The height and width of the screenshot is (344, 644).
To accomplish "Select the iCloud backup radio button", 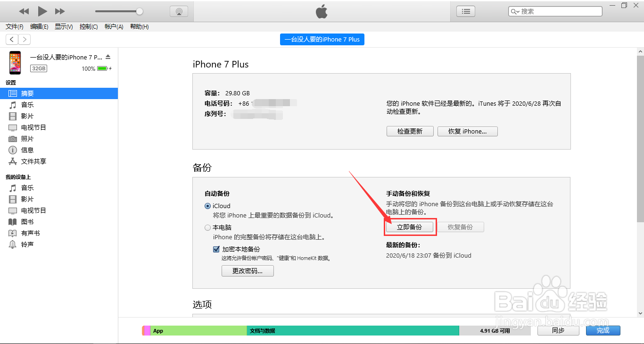I will [x=208, y=206].
